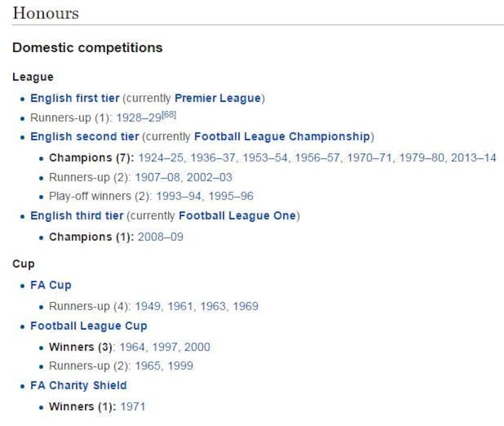Screen dimensions: 504x426
Task: Click the Premier League link
Action: [x=218, y=98]
